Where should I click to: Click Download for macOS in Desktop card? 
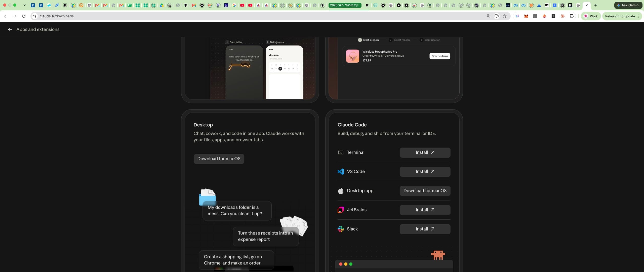[x=219, y=159]
